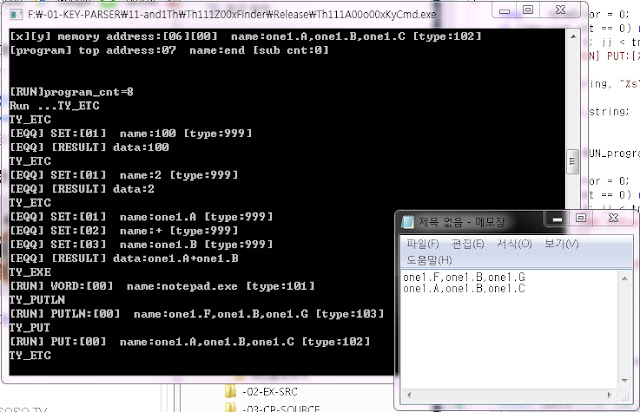Viewport: 640px width, 412px height.
Task: Minimize the Notepad window
Action: point(557,219)
